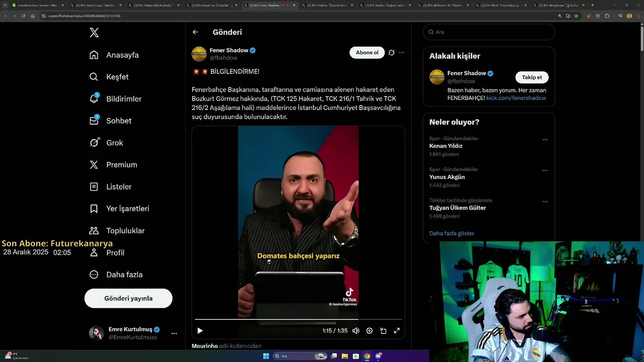This screenshot has width=644, height=362.
Task: Open File Explorer from the taskbar
Action: (x=345, y=356)
